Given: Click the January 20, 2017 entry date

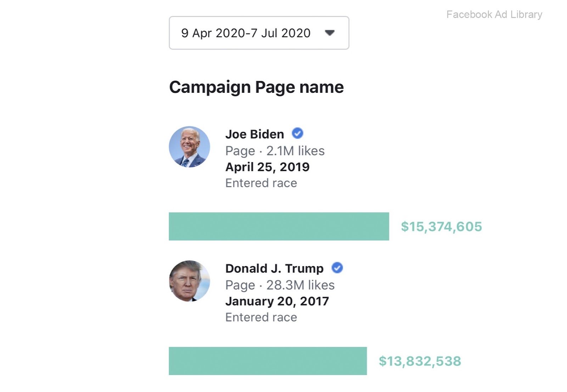Looking at the screenshot, I should [x=277, y=301].
